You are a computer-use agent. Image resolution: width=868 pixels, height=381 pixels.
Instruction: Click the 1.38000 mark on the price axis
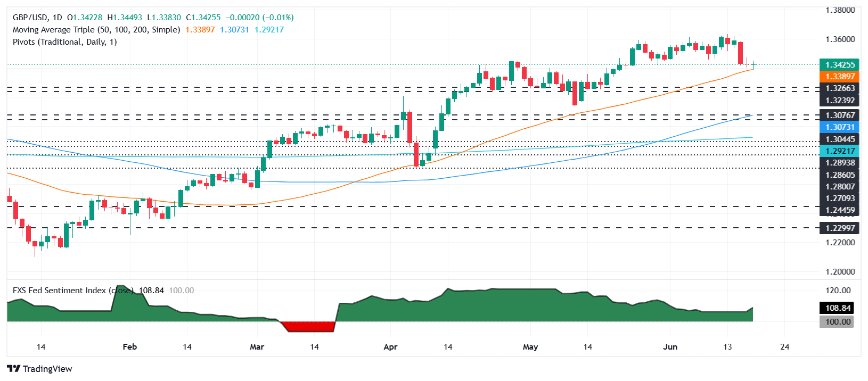click(x=839, y=10)
